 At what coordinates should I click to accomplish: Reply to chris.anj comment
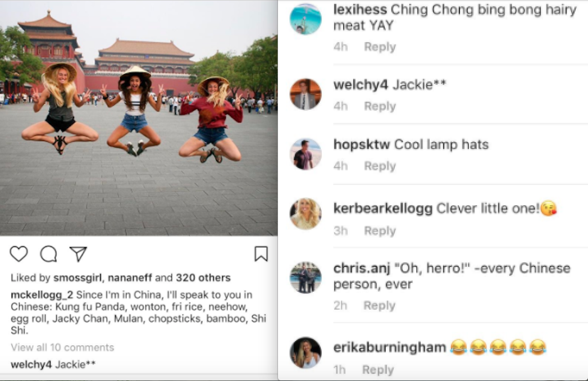(380, 306)
